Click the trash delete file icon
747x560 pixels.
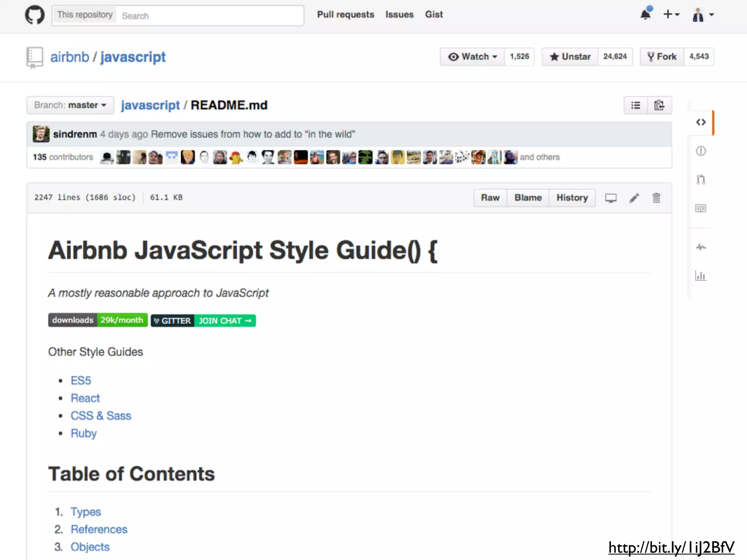[x=656, y=198]
